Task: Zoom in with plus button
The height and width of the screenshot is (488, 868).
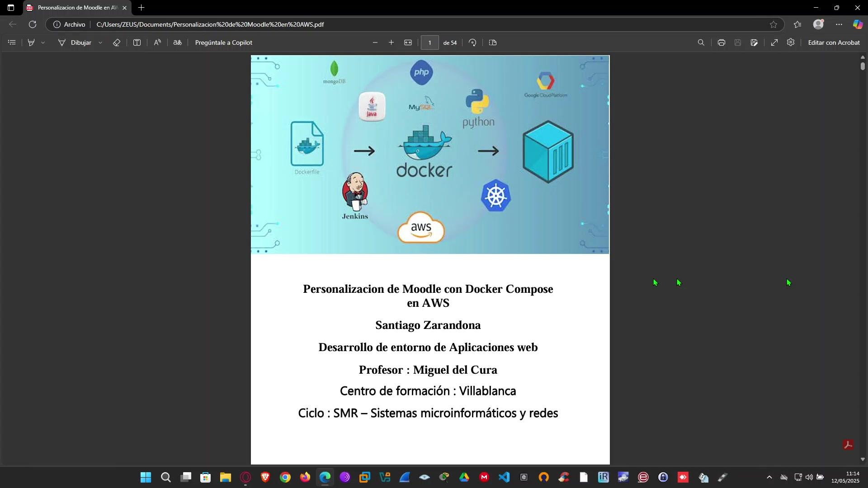Action: tap(391, 42)
